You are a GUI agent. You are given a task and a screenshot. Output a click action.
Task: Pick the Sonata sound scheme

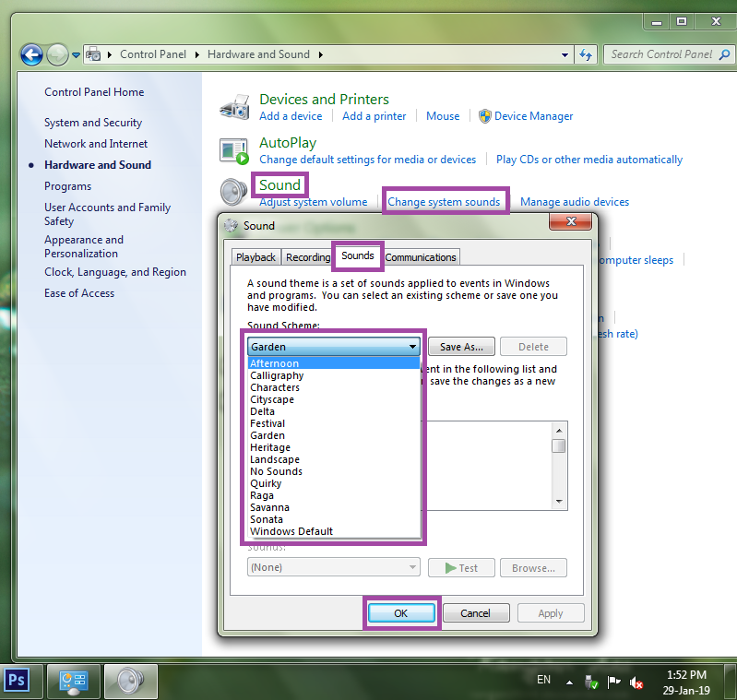click(x=333, y=519)
